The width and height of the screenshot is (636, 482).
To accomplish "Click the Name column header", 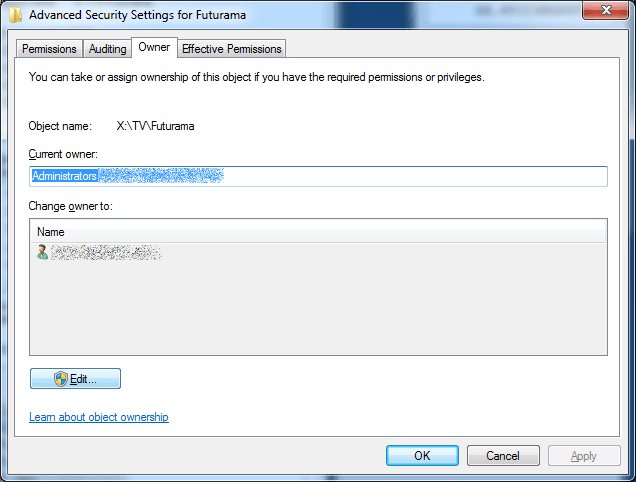I will point(317,232).
